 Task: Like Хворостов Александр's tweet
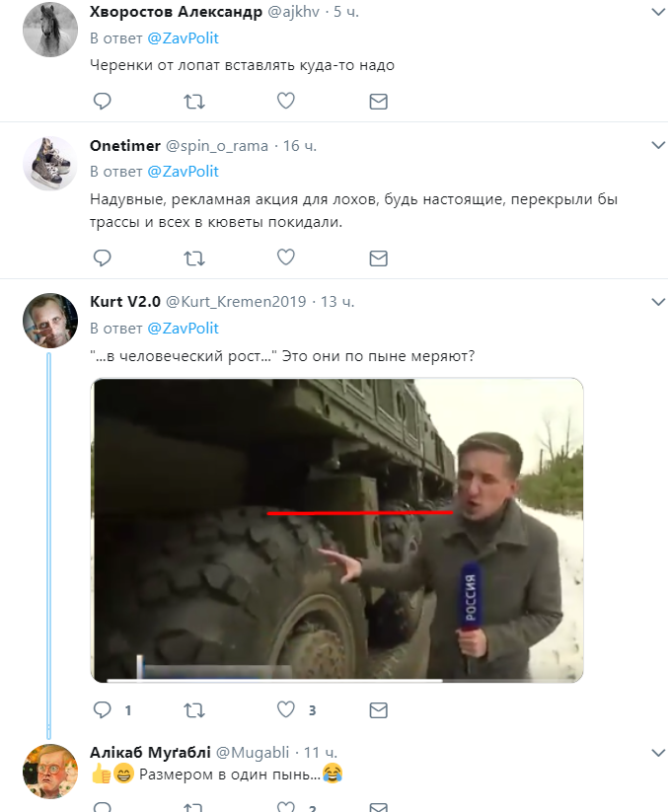pyautogui.click(x=286, y=101)
